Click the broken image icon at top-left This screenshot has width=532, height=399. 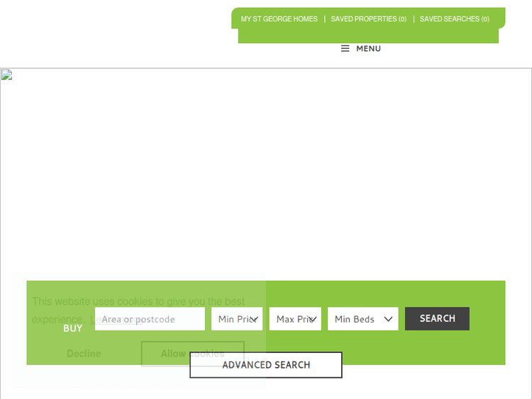pyautogui.click(x=6, y=75)
